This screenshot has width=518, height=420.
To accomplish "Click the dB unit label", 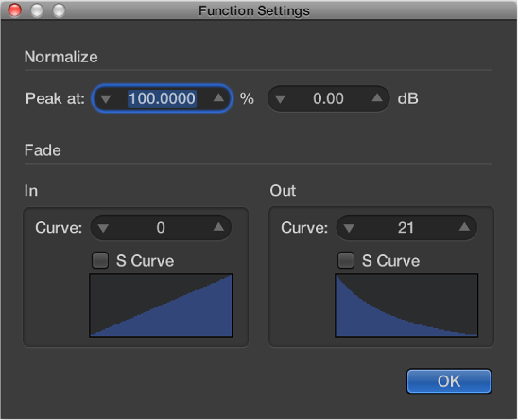I will click(x=408, y=98).
